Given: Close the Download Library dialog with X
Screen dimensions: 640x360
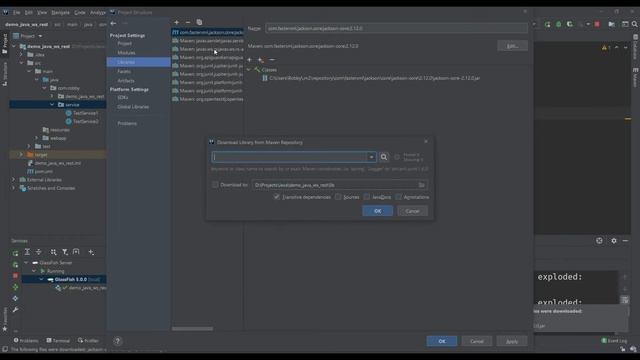Looking at the screenshot, I should pyautogui.click(x=426, y=141).
